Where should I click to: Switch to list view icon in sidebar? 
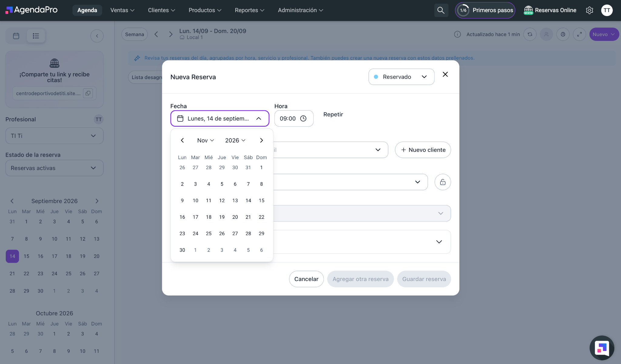[36, 36]
